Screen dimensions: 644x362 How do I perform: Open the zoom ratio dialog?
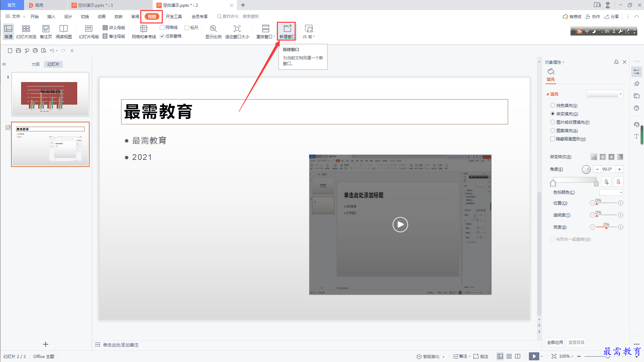pyautogui.click(x=213, y=32)
